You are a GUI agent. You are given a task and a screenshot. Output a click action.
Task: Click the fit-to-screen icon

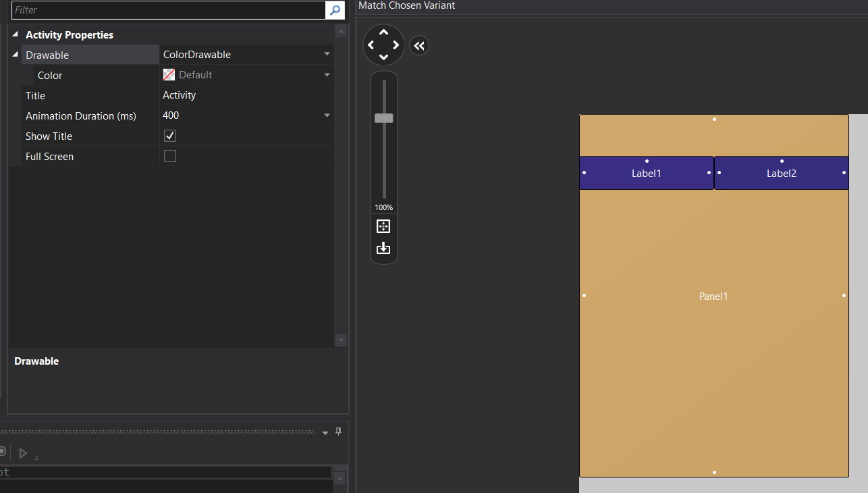(383, 226)
